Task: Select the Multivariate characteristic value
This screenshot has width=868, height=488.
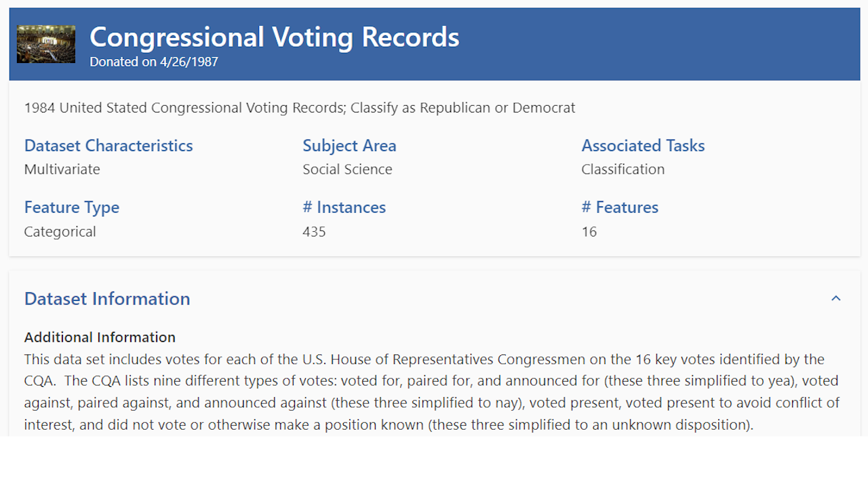Action: 62,169
